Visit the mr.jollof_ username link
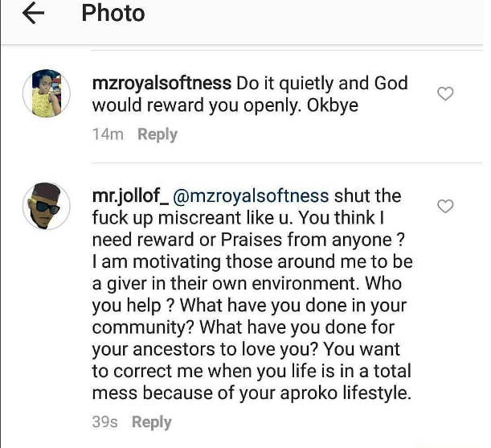The height and width of the screenshot is (448, 491). coord(129,196)
